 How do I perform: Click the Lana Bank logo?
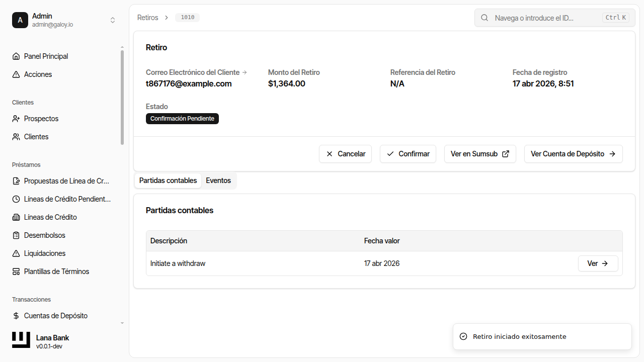[21, 340]
